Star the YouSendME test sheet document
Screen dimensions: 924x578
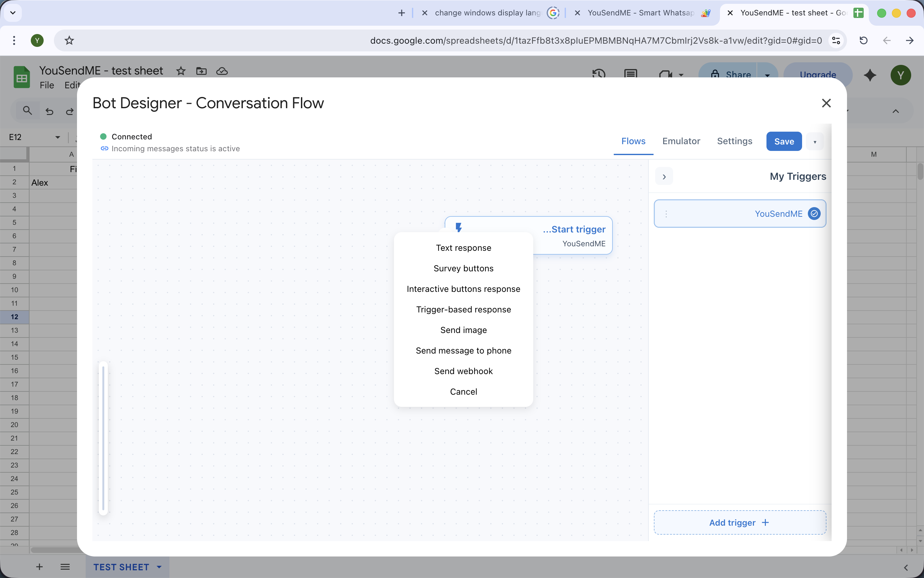click(181, 71)
